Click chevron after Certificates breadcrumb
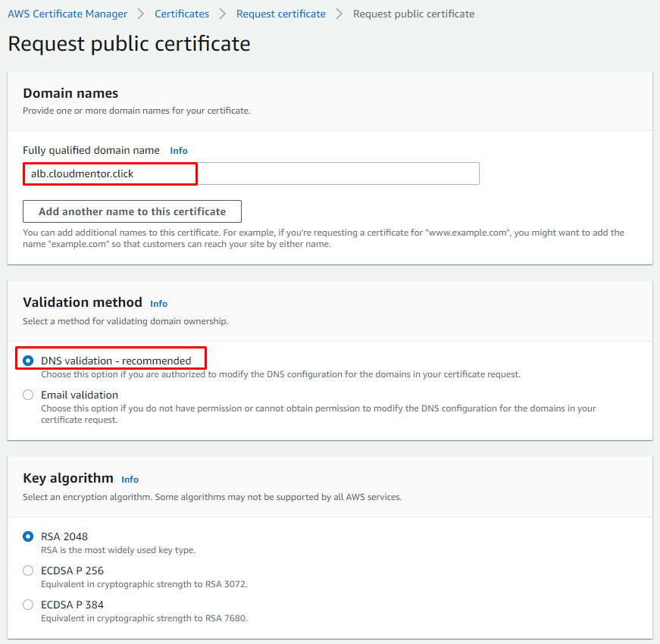Viewport: 660px width, 644px height. click(x=223, y=14)
